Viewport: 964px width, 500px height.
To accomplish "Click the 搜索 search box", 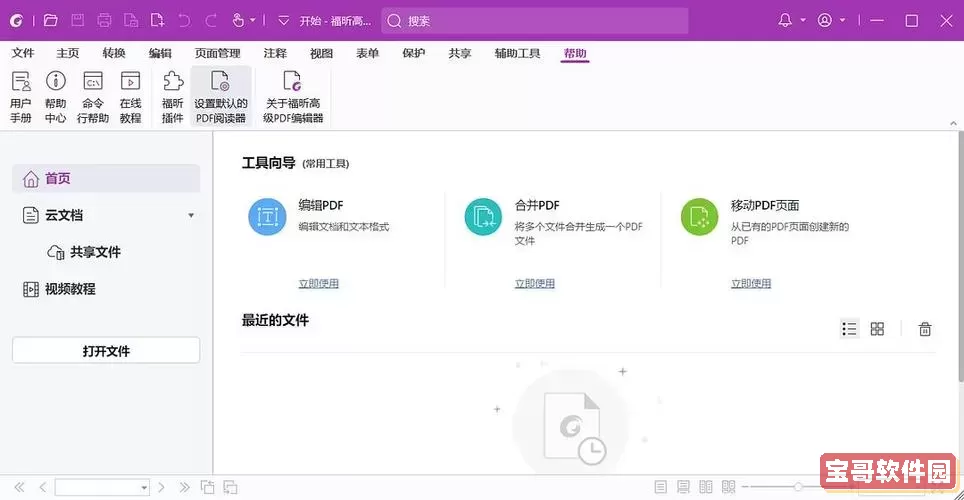I will pyautogui.click(x=535, y=21).
